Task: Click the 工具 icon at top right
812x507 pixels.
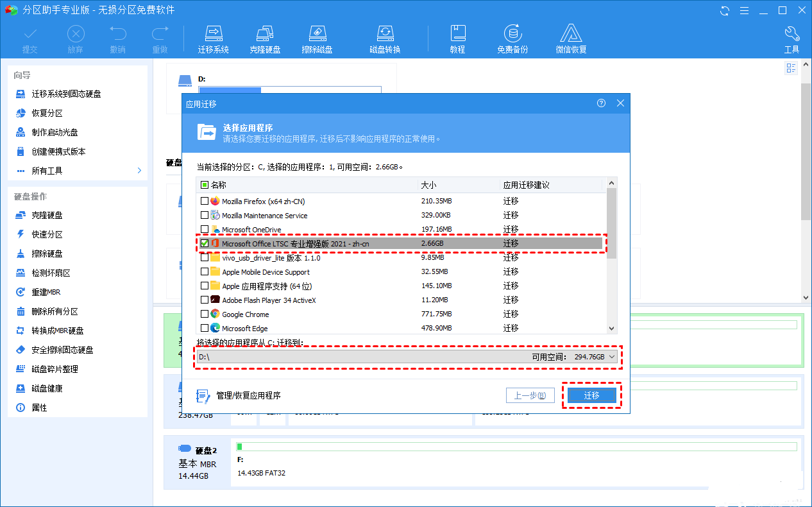Action: pyautogui.click(x=791, y=39)
